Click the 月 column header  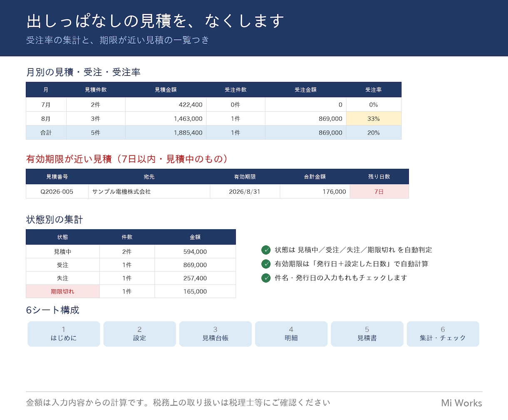tap(46, 90)
